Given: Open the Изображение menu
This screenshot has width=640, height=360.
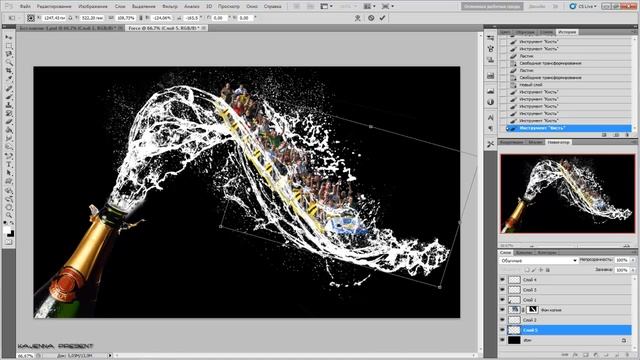Looking at the screenshot, I should [93, 7].
